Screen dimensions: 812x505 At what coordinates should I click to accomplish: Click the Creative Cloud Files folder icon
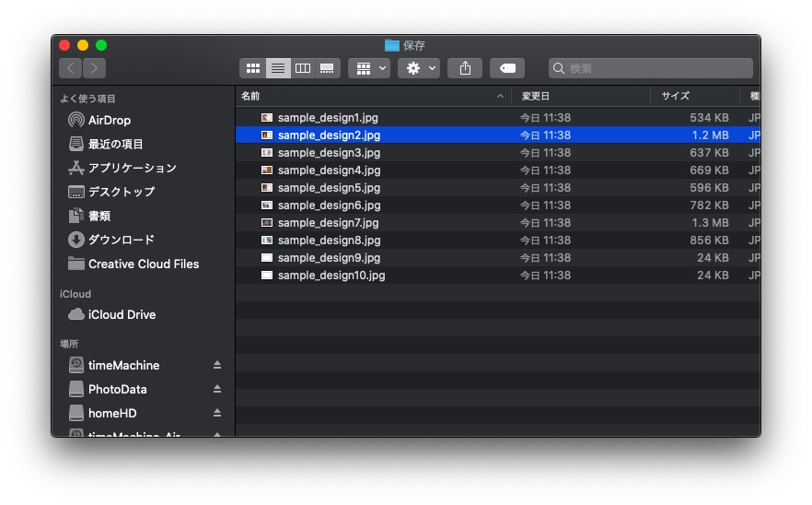(76, 264)
